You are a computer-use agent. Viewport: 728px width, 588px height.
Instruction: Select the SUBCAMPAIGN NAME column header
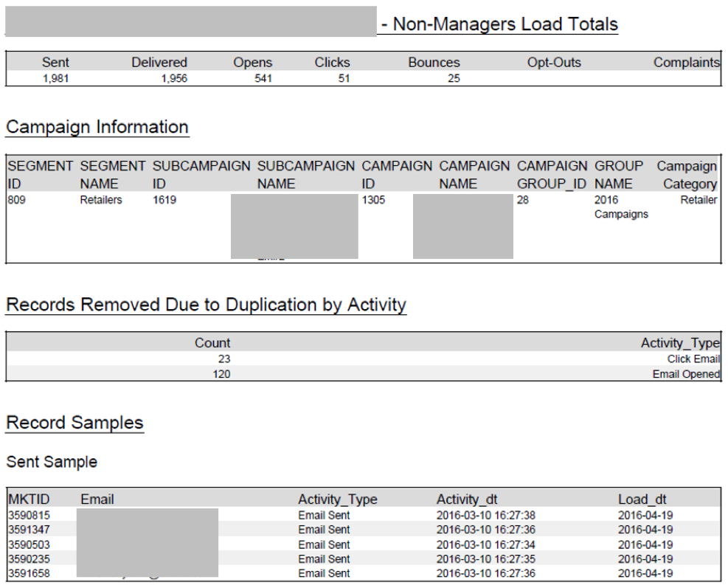(306, 175)
